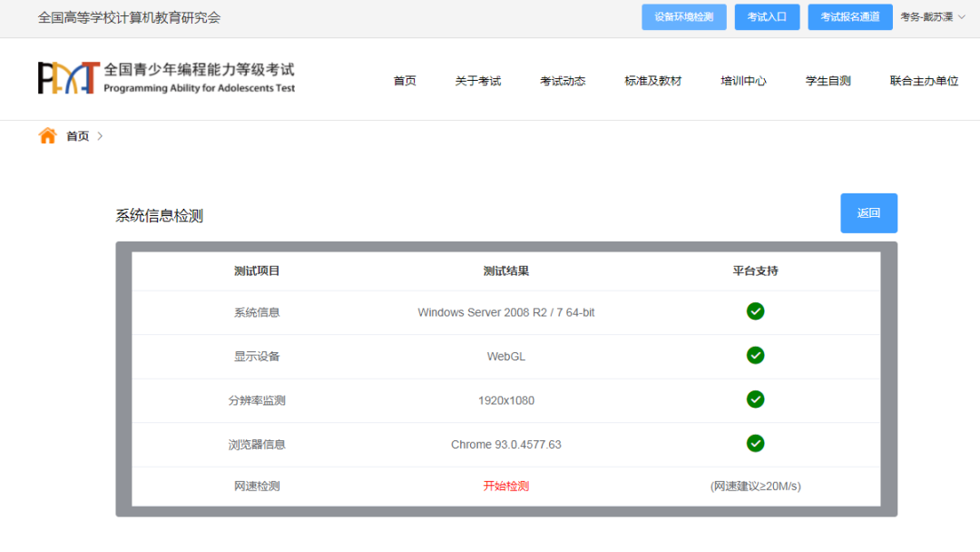Click the 平台支持 column header
This screenshot has width=980, height=552.
(755, 271)
